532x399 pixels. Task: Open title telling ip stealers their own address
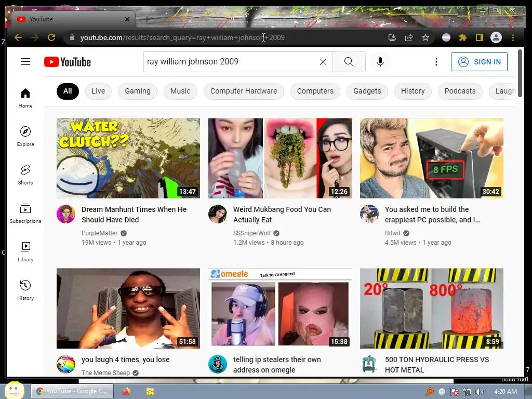277,365
